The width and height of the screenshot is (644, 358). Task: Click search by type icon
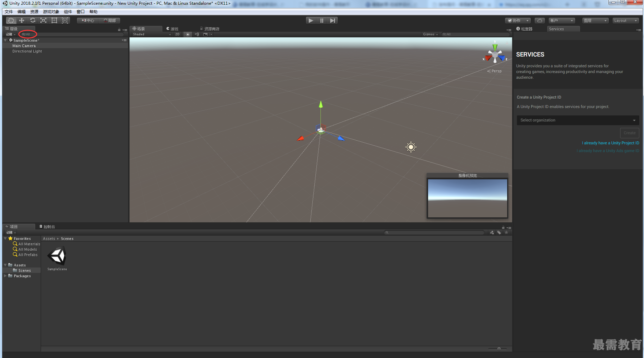(492, 232)
